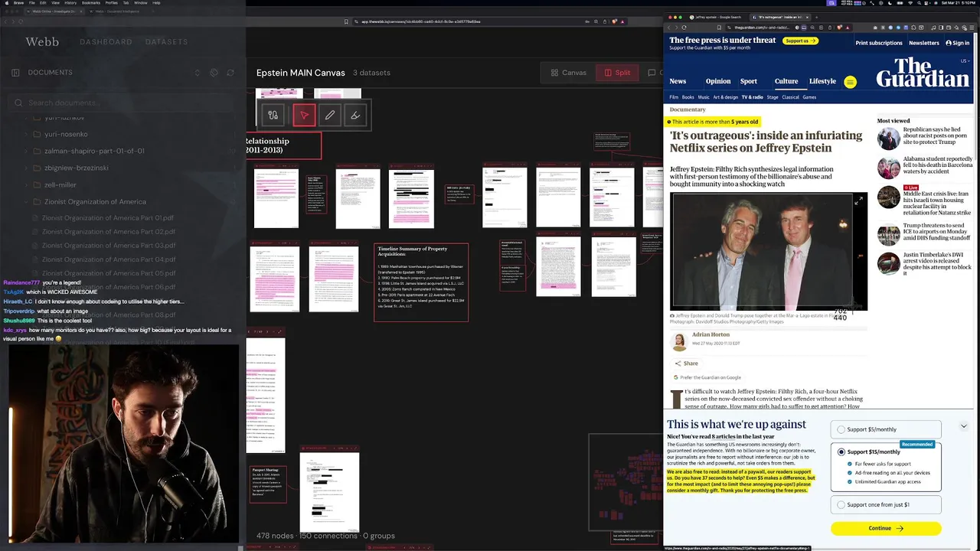The height and width of the screenshot is (551, 980).
Task: Select Support $15/monthly radio option
Action: click(841, 452)
